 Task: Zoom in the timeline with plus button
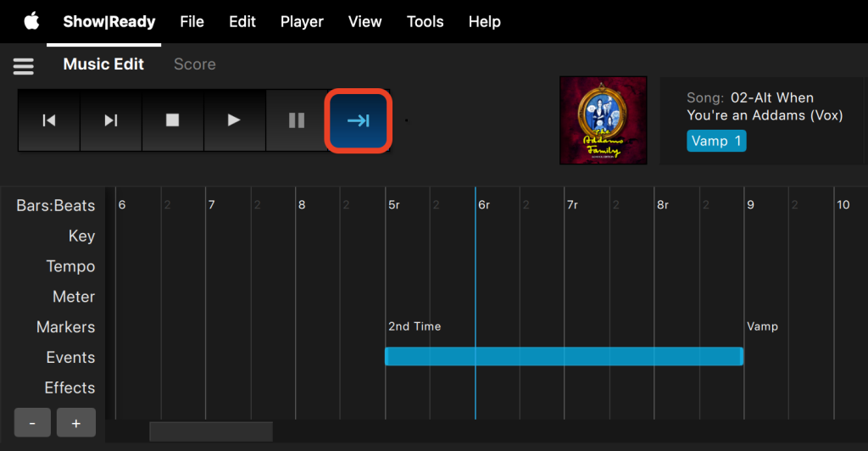75,422
